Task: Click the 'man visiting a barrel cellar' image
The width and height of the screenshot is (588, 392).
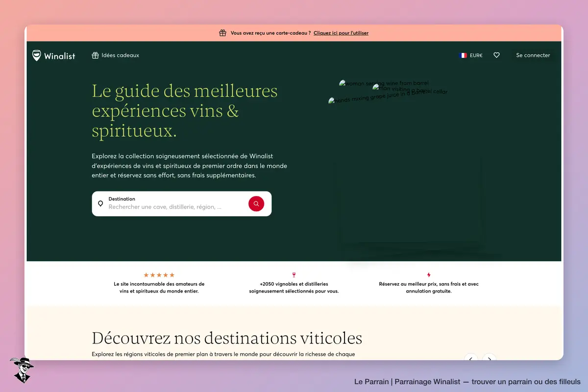Action: 410,89
